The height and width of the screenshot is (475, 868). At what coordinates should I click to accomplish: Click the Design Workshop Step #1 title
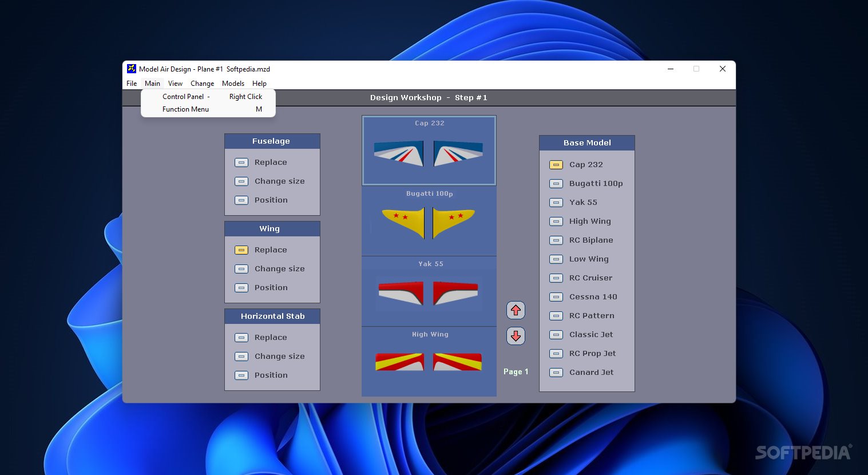click(429, 98)
